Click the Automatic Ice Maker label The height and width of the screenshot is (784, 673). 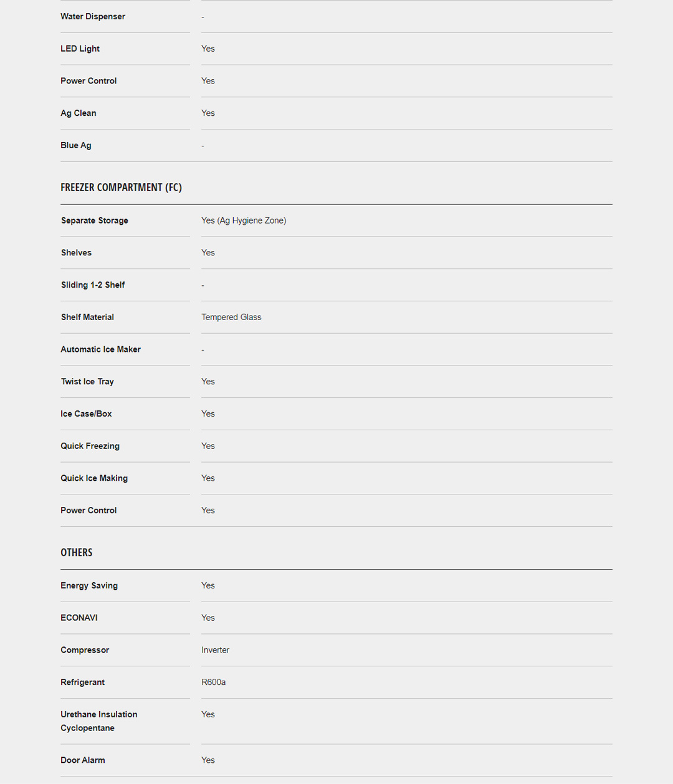tap(100, 350)
